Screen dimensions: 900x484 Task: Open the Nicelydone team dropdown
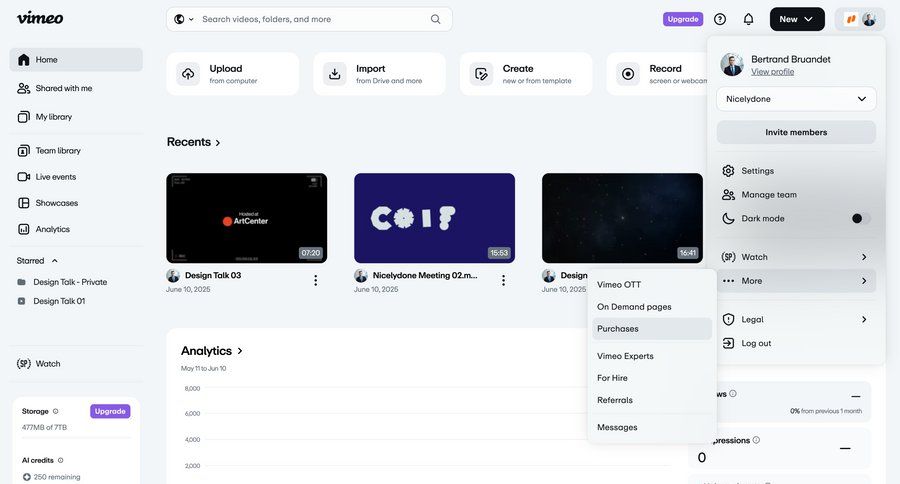[x=796, y=99]
